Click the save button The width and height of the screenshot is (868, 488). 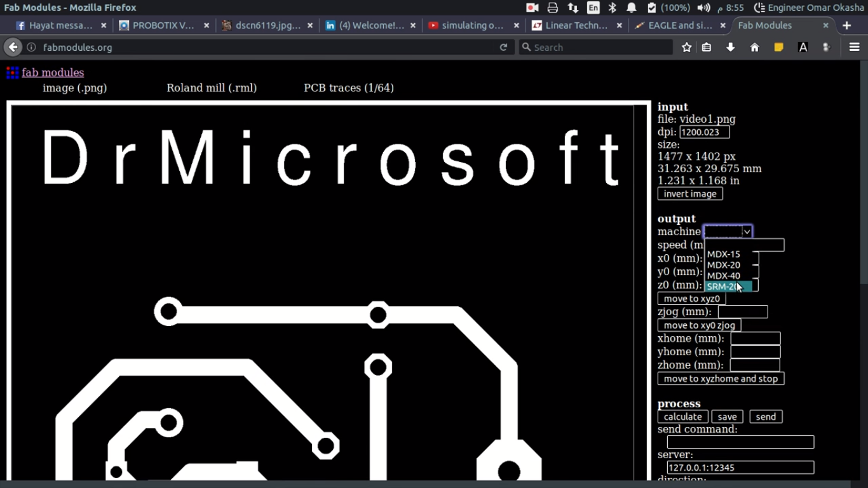[x=727, y=417]
